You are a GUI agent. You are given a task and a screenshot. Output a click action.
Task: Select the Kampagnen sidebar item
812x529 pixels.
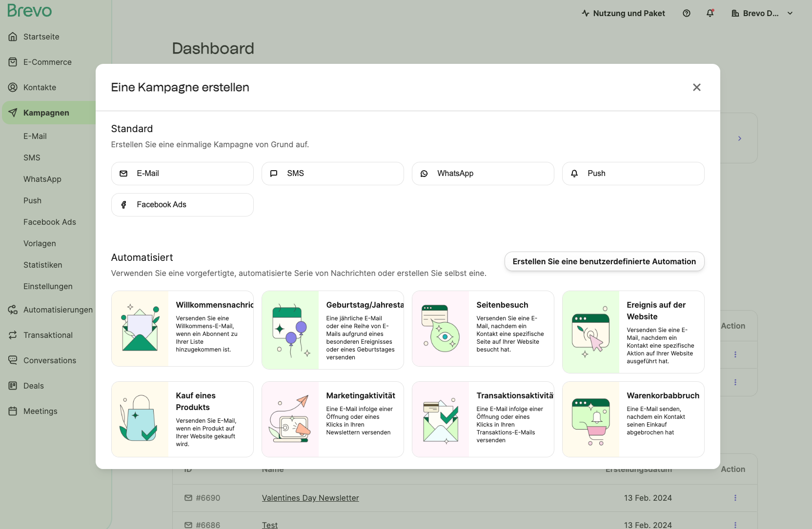[x=49, y=113]
